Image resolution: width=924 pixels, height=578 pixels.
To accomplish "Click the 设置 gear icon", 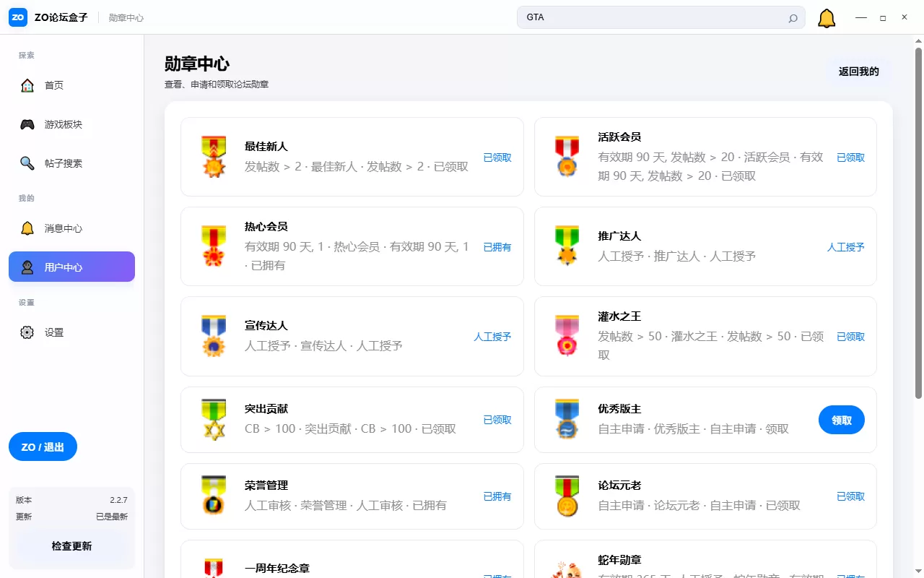I will point(27,332).
